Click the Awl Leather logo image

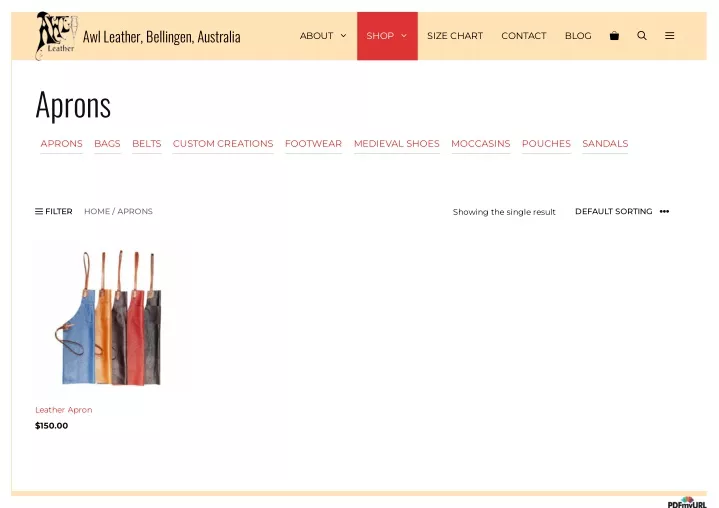click(x=56, y=36)
